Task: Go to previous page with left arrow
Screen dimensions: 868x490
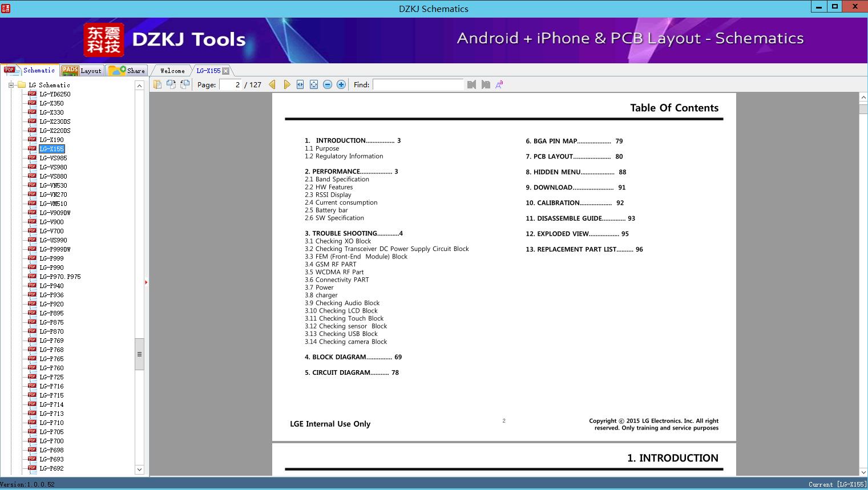Action: 272,84
